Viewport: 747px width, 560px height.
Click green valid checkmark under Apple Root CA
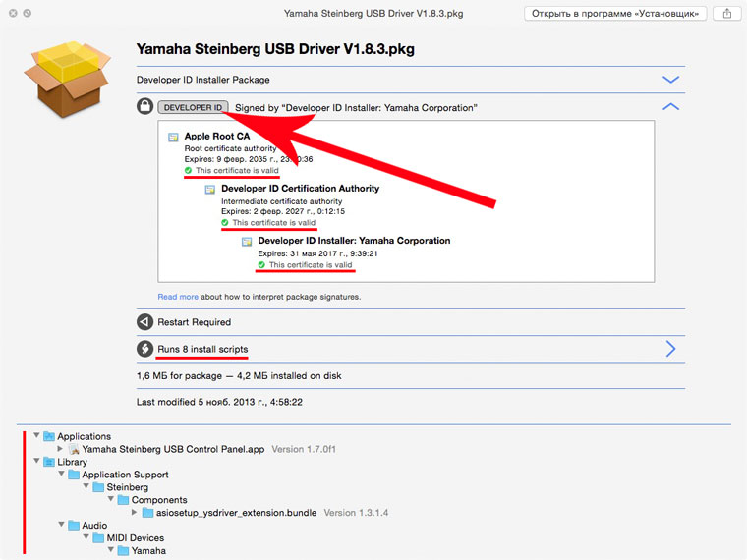tap(188, 171)
